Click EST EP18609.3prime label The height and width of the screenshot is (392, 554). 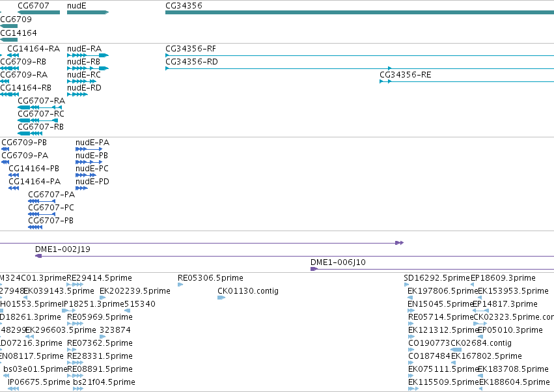[x=503, y=278]
